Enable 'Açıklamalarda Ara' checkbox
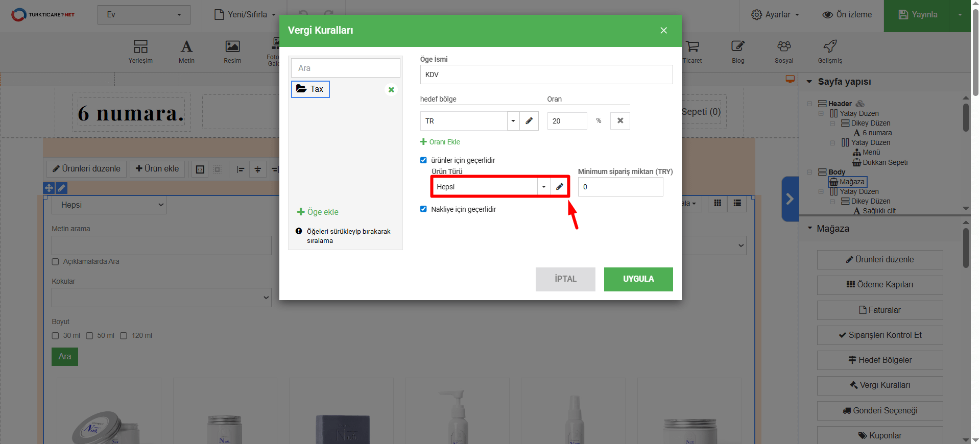980x444 pixels. click(56, 262)
